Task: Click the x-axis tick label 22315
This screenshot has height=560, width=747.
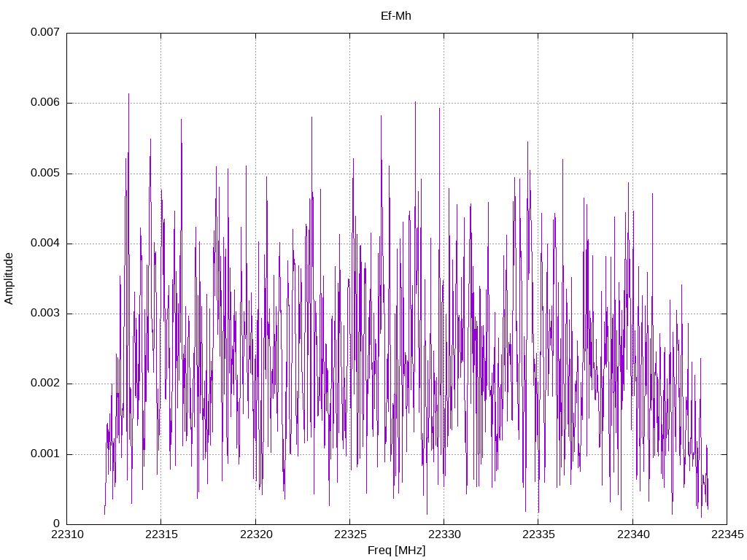Action: [x=161, y=534]
